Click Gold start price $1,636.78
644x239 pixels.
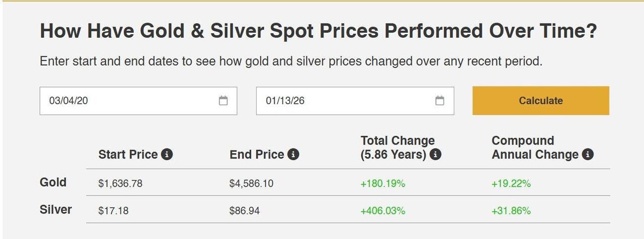(120, 184)
